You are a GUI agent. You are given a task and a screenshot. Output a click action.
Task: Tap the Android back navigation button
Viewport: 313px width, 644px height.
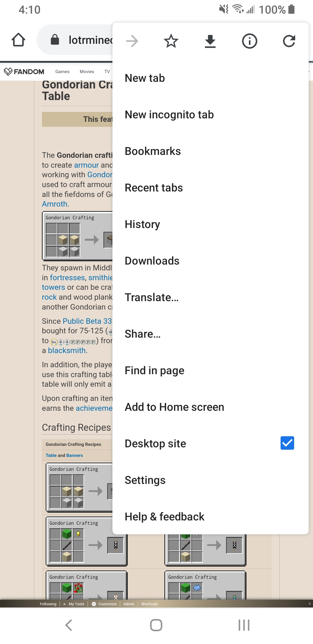pos(69,625)
